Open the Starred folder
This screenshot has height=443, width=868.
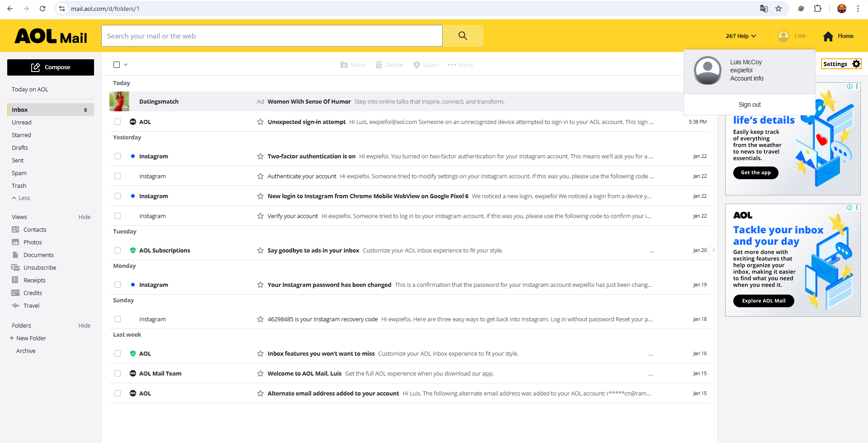point(21,135)
